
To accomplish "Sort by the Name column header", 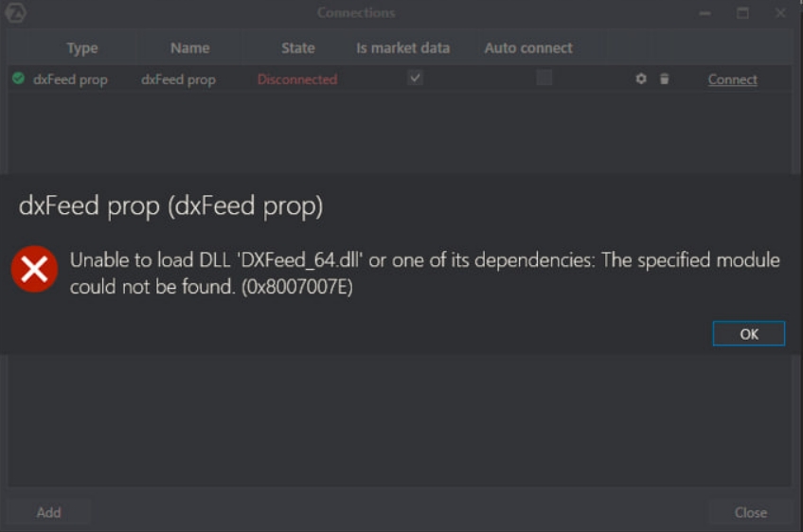I will pos(189,47).
